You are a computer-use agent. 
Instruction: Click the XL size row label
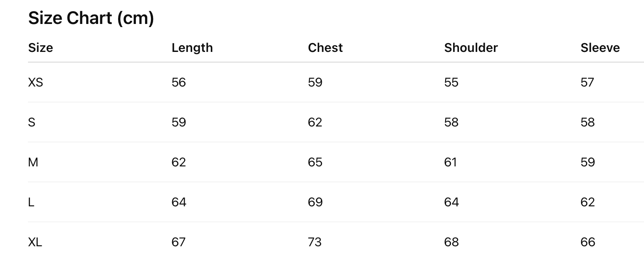click(x=35, y=242)
